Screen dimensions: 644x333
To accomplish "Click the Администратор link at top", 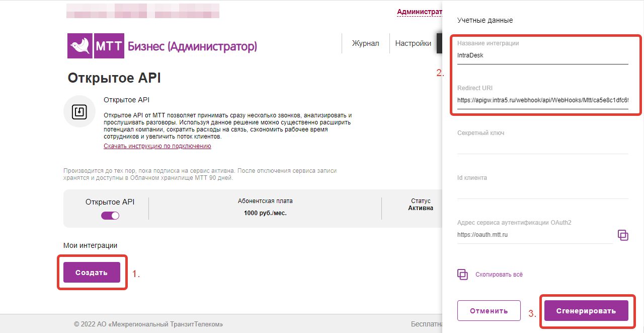I will pos(420,12).
